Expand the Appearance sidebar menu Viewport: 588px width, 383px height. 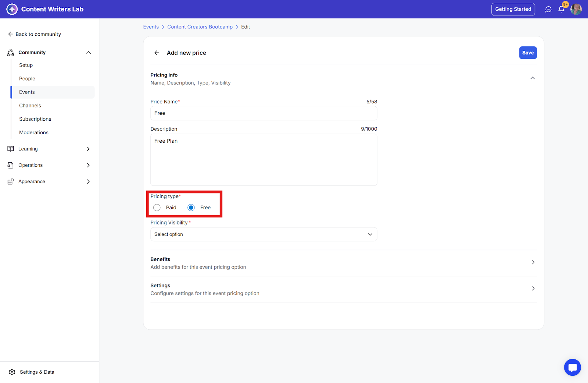[x=88, y=181]
